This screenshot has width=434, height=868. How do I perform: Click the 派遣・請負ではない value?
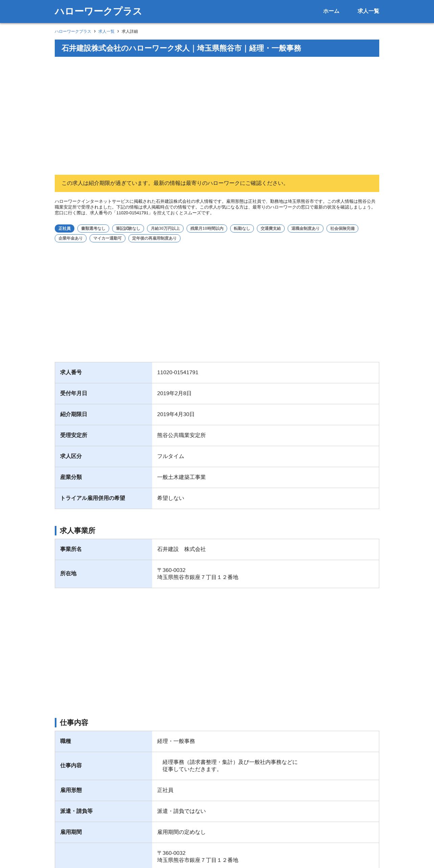coord(182,811)
